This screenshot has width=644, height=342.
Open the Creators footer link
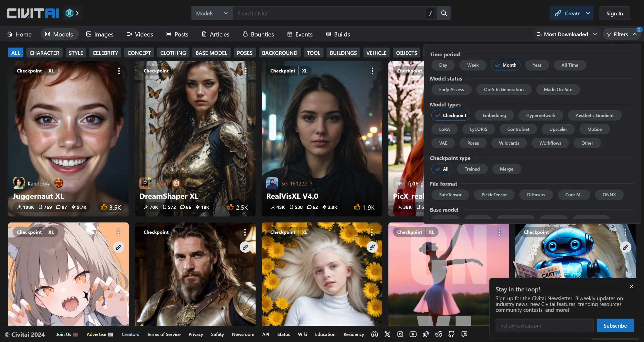click(130, 334)
